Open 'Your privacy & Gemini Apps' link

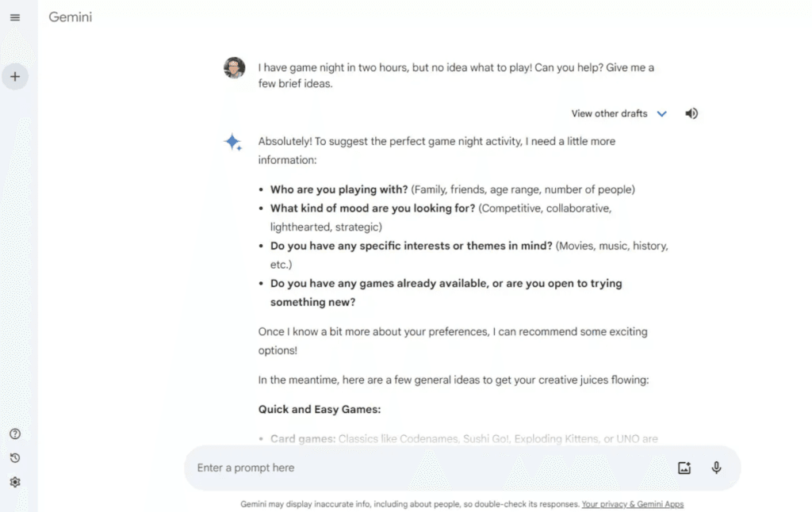[632, 504]
